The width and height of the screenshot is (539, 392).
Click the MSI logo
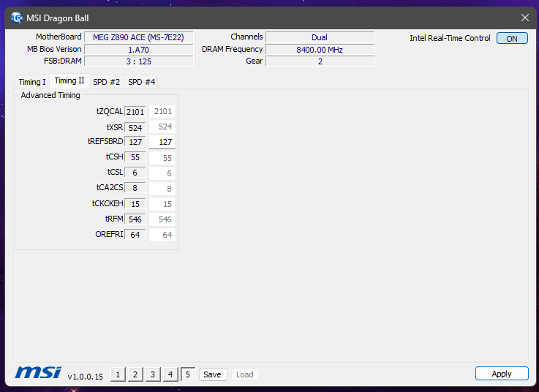click(x=38, y=372)
